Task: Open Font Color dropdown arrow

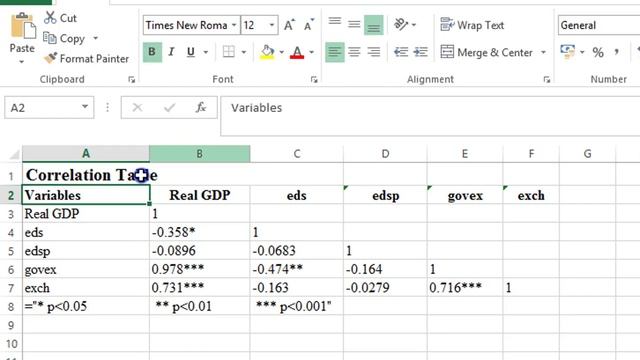Action: tap(311, 52)
